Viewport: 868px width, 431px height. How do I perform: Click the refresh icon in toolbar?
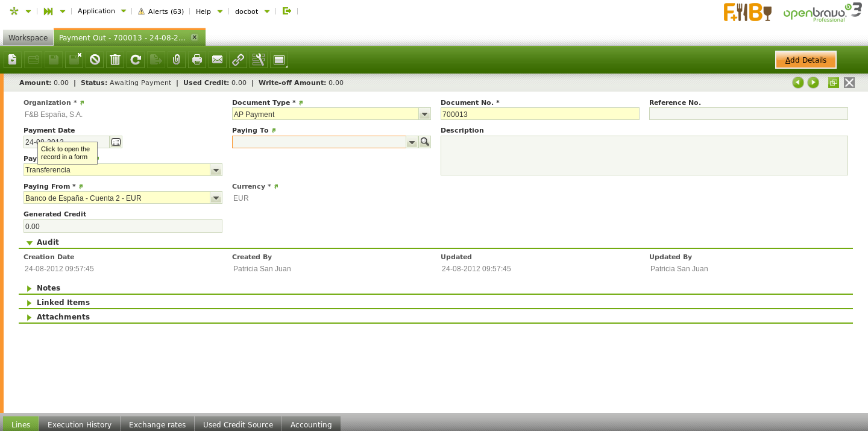136,60
